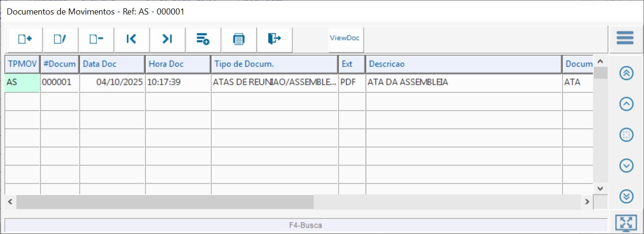Jump to top with double-up chevron
Image resolution: width=644 pixels, height=234 pixels.
[x=626, y=74]
